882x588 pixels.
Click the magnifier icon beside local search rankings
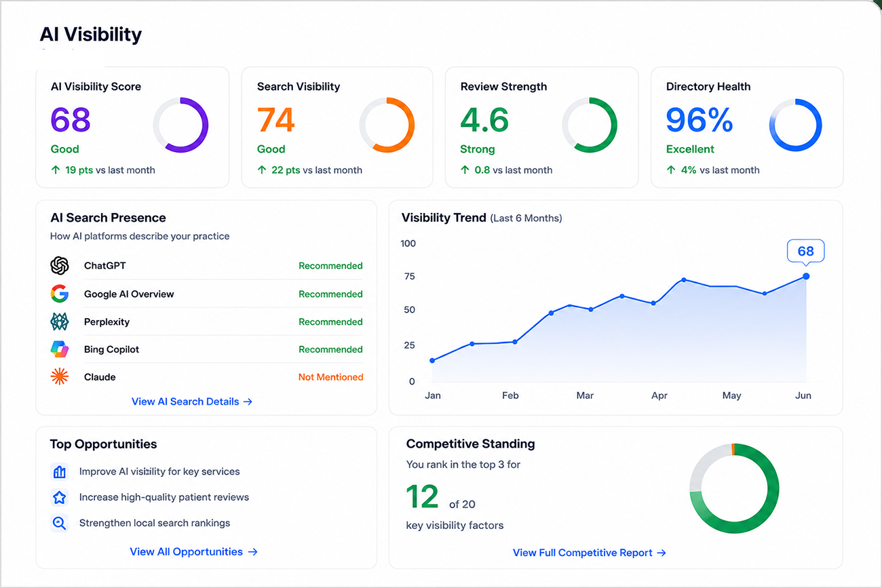(x=60, y=523)
